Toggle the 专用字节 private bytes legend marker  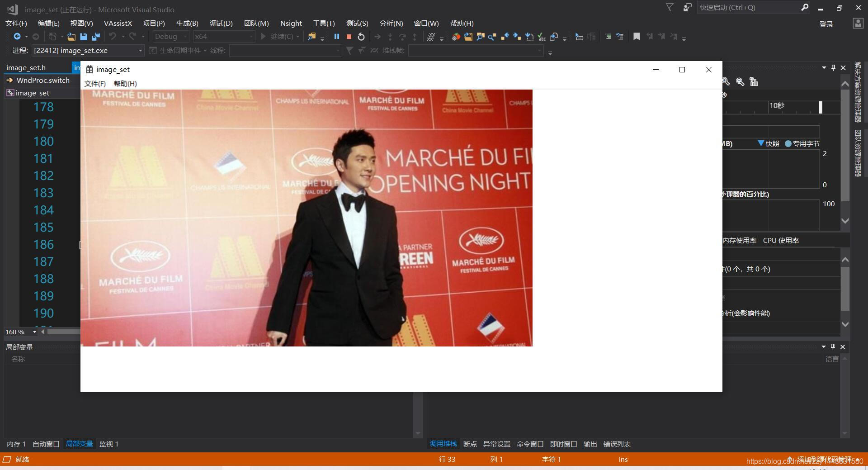[788, 143]
